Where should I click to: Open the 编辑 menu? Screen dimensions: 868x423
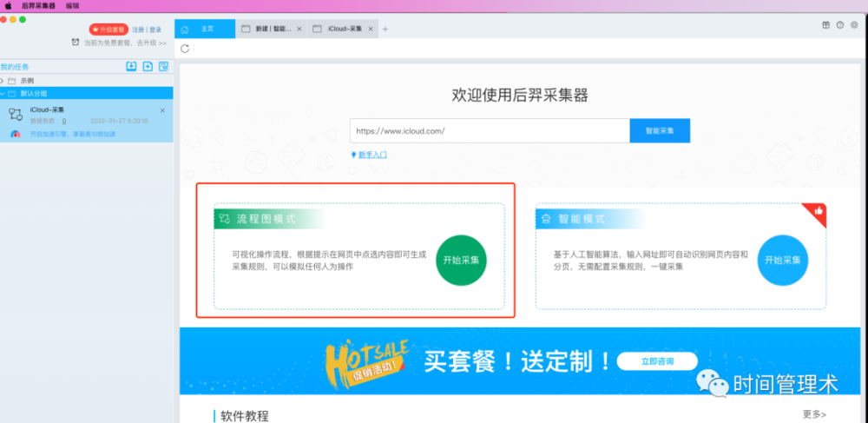(x=72, y=5)
